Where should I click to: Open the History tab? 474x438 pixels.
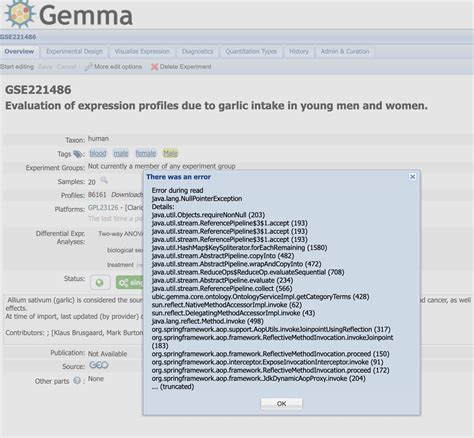[x=299, y=51]
